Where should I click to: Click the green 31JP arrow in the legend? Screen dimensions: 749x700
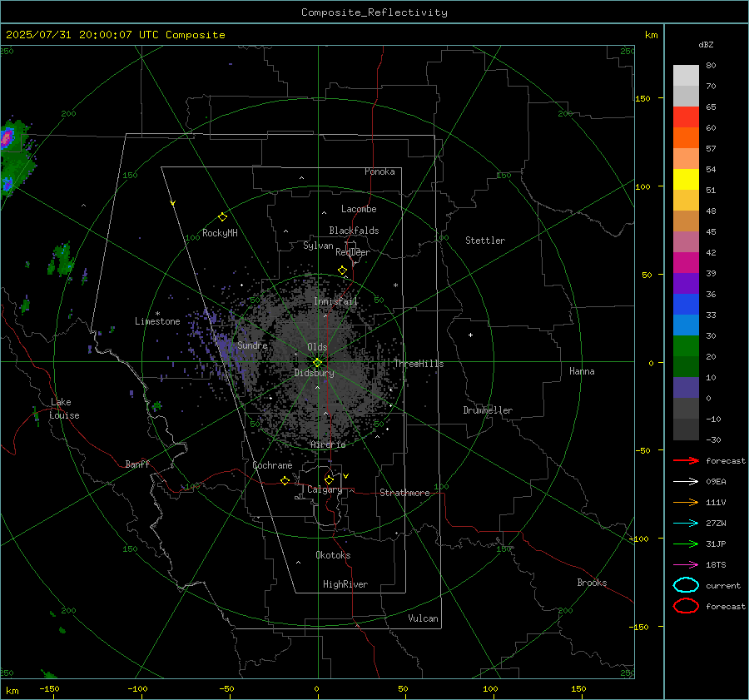(x=686, y=544)
